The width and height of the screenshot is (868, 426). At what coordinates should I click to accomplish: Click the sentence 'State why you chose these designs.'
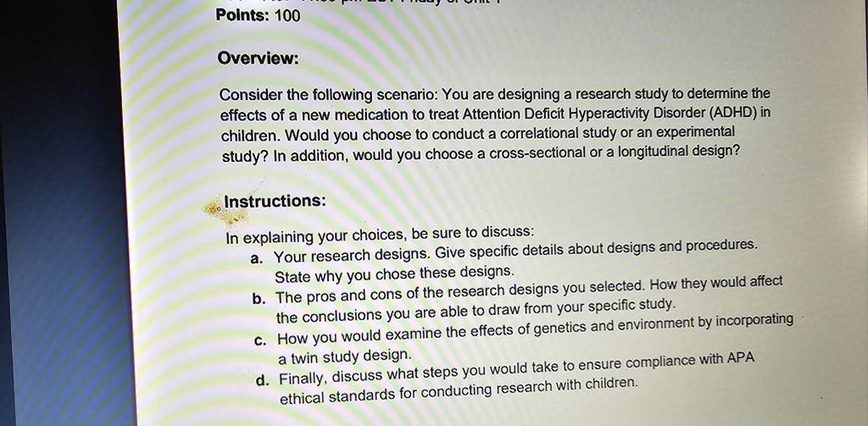(x=395, y=274)
